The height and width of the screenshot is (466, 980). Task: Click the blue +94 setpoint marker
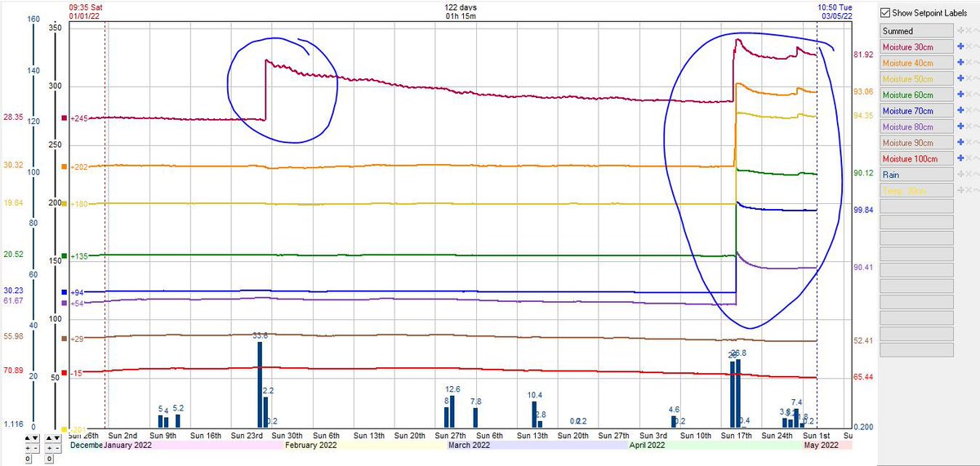click(65, 291)
